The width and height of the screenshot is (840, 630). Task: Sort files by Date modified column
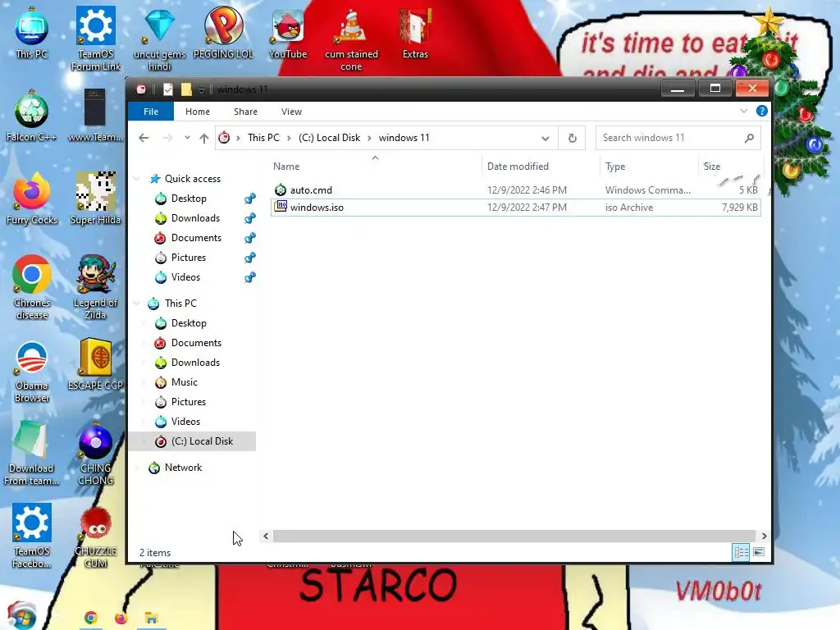click(540, 166)
